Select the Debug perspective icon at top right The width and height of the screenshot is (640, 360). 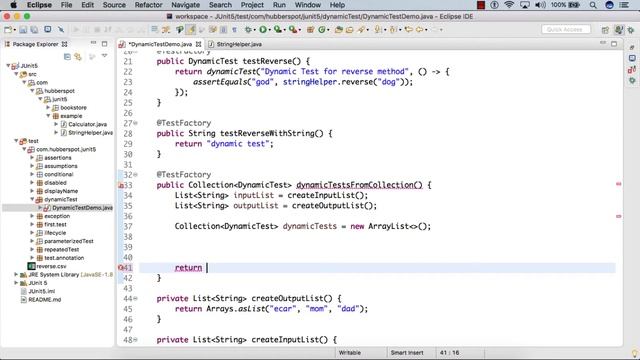pyautogui.click(x=631, y=30)
